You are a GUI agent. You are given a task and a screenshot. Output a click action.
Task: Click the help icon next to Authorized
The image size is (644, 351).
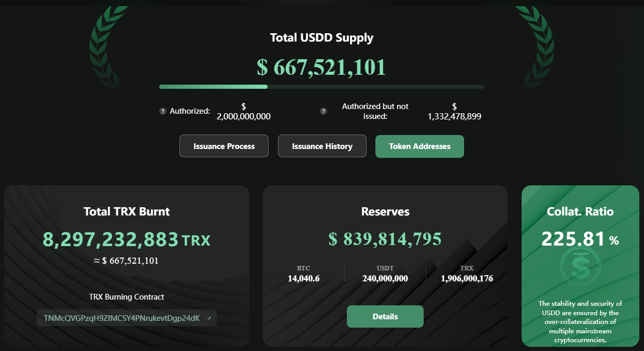[x=163, y=111]
